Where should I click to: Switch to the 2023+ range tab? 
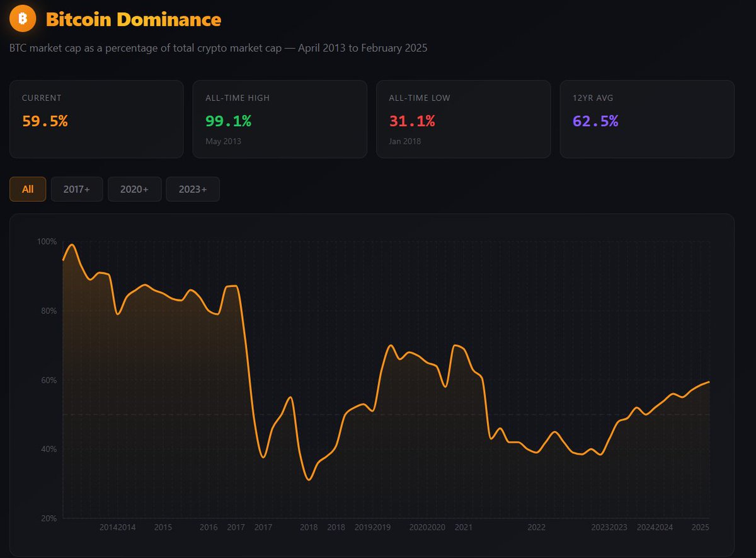tap(193, 189)
